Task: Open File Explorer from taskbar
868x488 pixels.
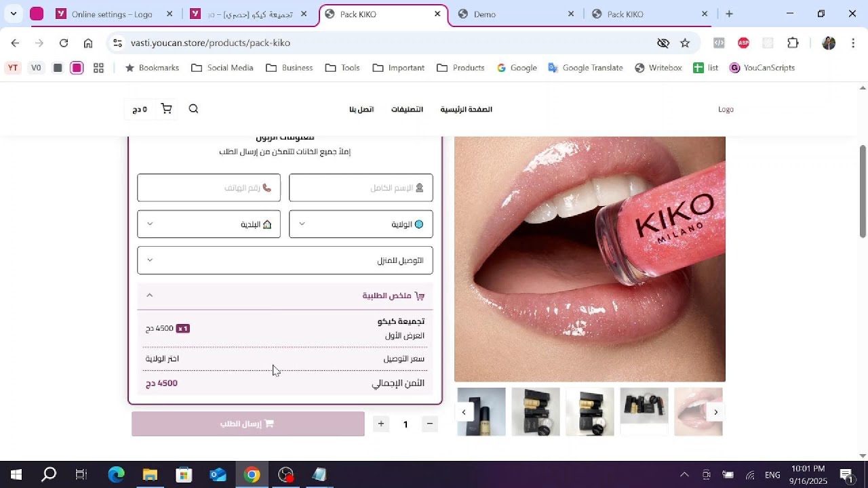Action: point(150,474)
